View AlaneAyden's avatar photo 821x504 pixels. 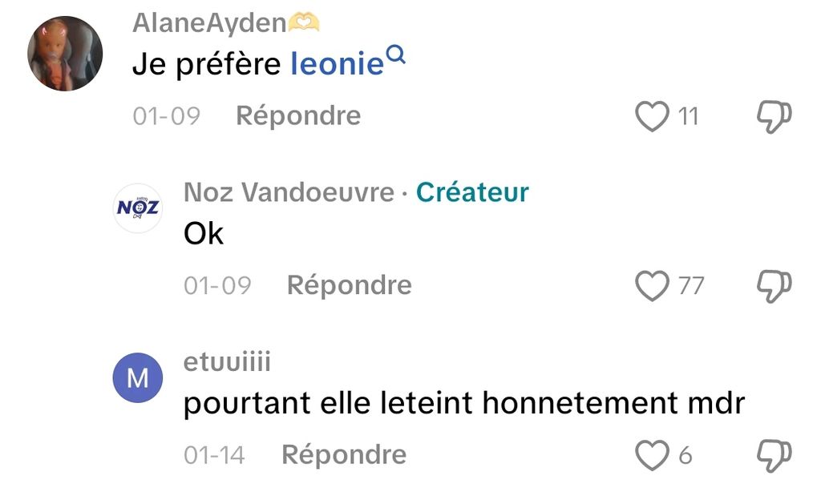(x=65, y=54)
